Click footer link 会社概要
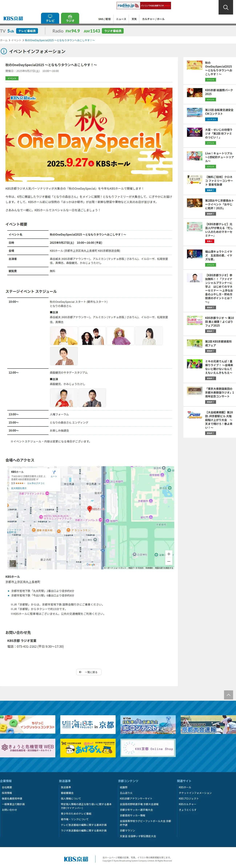236x868 pixels. click(x=7, y=787)
